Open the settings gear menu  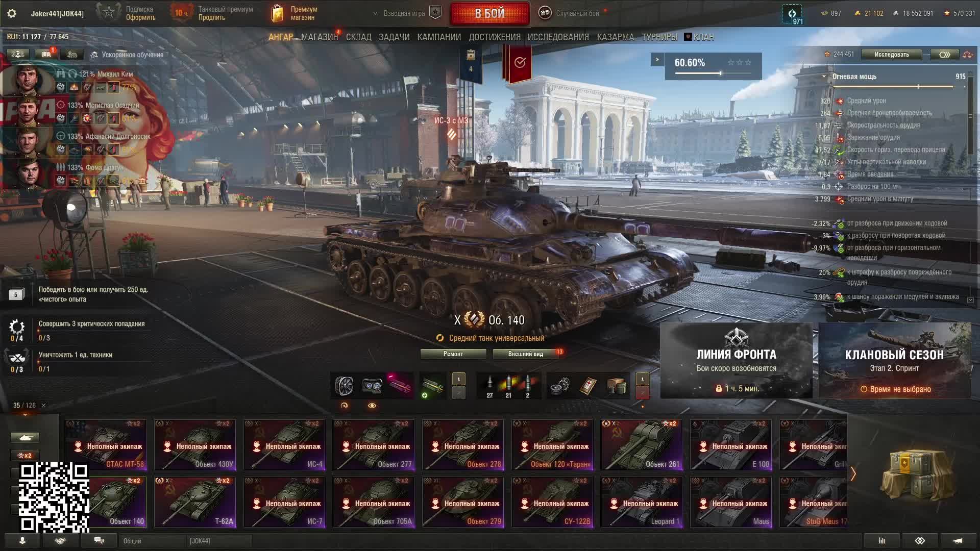pyautogui.click(x=12, y=13)
